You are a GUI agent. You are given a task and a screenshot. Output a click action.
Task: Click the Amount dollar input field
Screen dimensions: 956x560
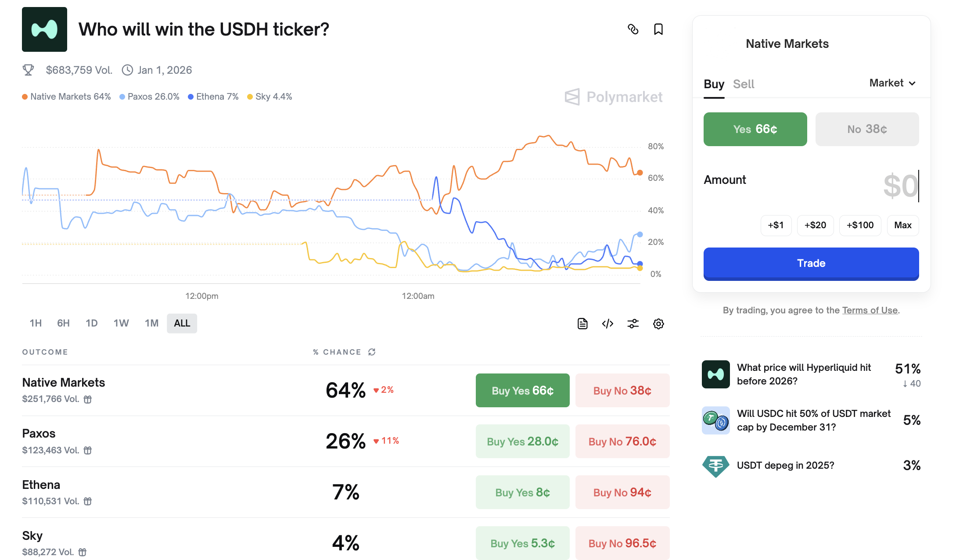tap(899, 186)
